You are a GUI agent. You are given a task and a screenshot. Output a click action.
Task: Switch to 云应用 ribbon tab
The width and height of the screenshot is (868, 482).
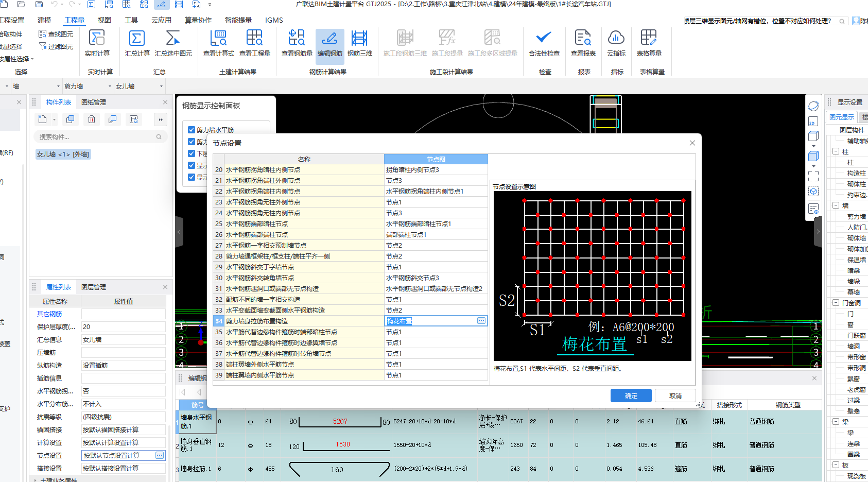coord(161,20)
